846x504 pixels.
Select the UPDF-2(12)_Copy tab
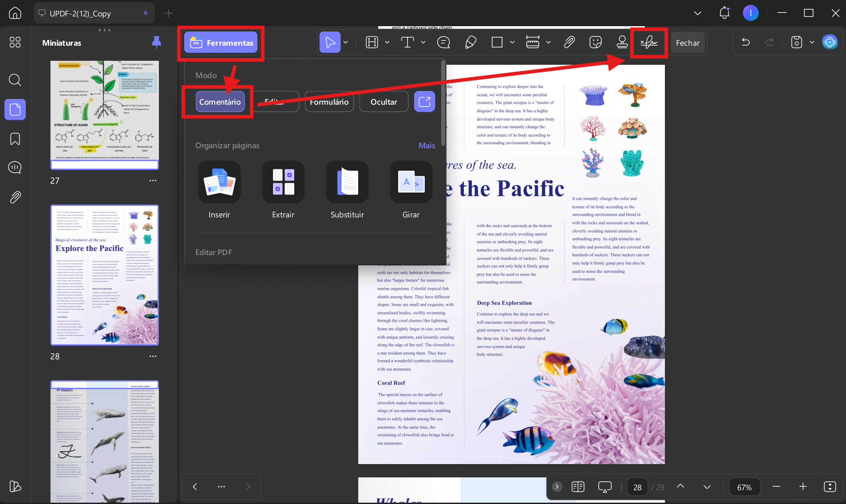tap(94, 13)
